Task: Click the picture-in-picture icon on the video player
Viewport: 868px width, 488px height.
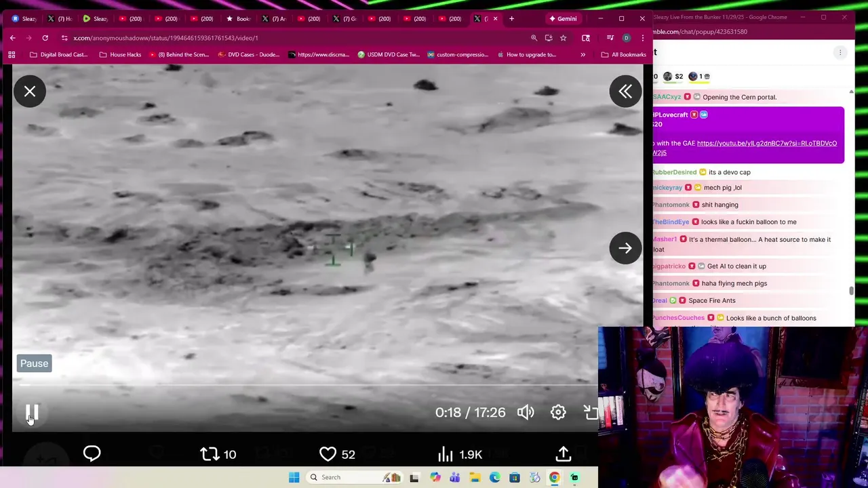Action: point(591,412)
